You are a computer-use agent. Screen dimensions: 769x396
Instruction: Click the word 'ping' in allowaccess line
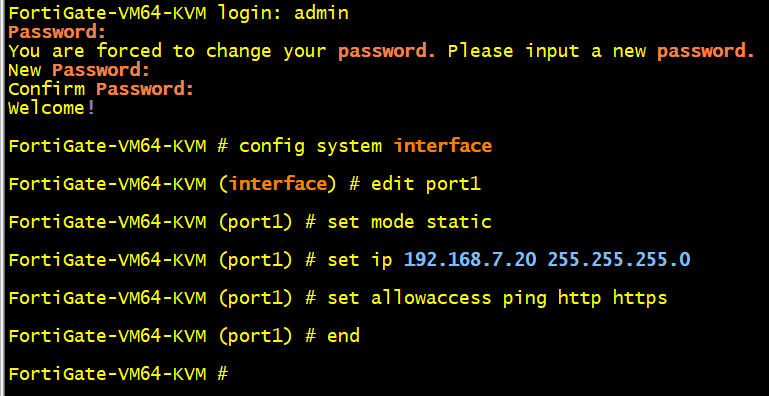pyautogui.click(x=524, y=298)
